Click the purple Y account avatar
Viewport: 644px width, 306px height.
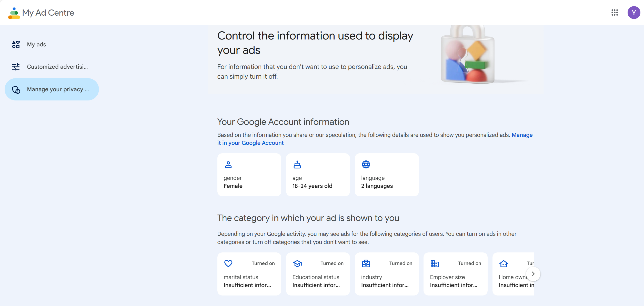[x=633, y=13]
